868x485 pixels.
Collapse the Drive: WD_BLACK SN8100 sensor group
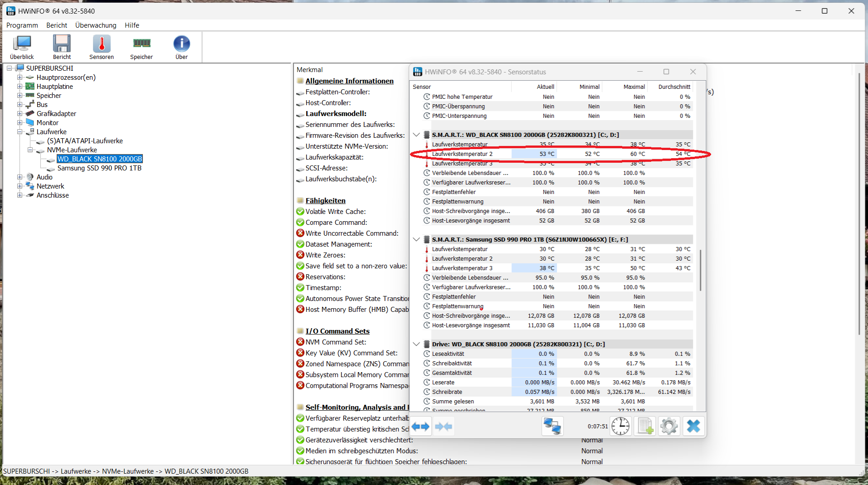[x=416, y=344]
